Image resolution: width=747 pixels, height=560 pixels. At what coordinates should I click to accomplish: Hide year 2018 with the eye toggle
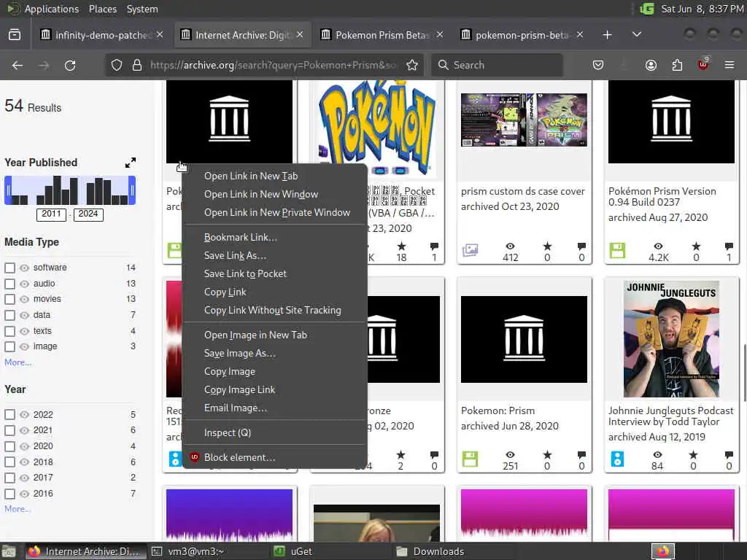(x=24, y=462)
